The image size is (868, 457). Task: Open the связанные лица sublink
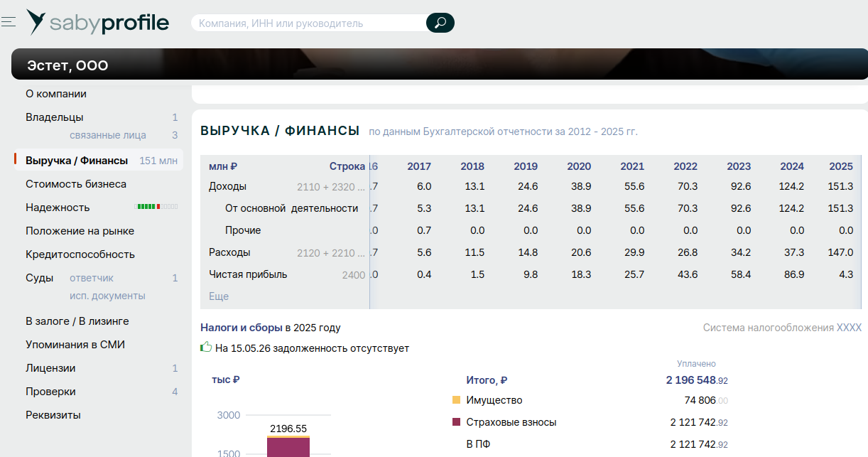point(108,135)
